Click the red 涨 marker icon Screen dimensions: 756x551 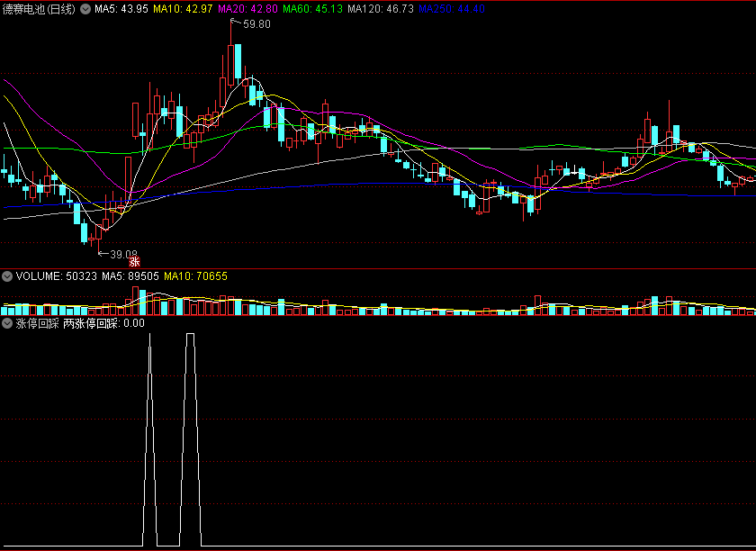pos(134,261)
